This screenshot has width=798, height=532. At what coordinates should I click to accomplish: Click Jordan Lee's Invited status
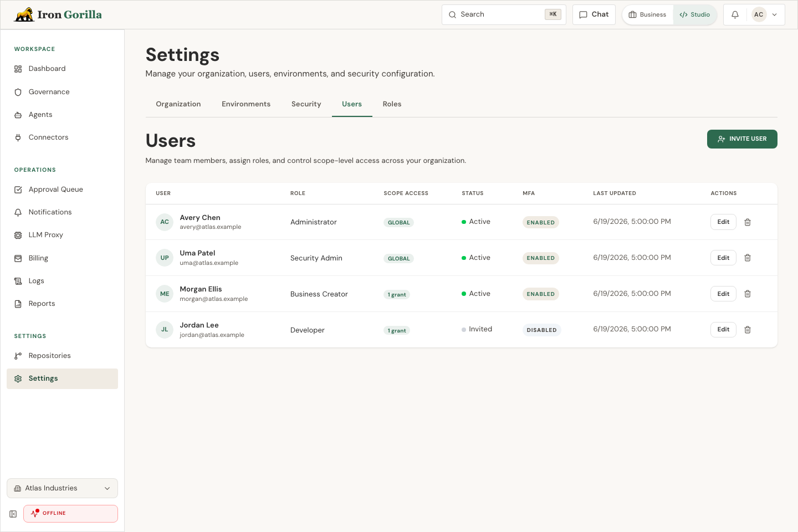[x=477, y=329]
